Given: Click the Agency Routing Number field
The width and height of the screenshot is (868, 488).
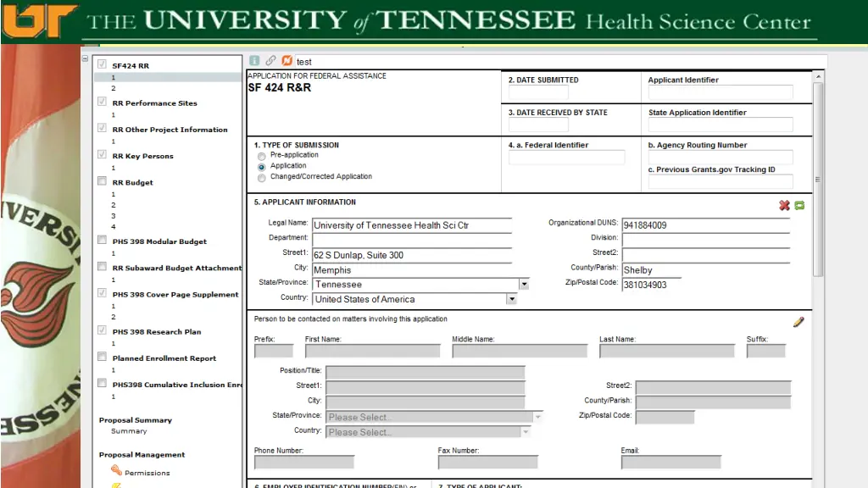Looking at the screenshot, I should click(721, 157).
